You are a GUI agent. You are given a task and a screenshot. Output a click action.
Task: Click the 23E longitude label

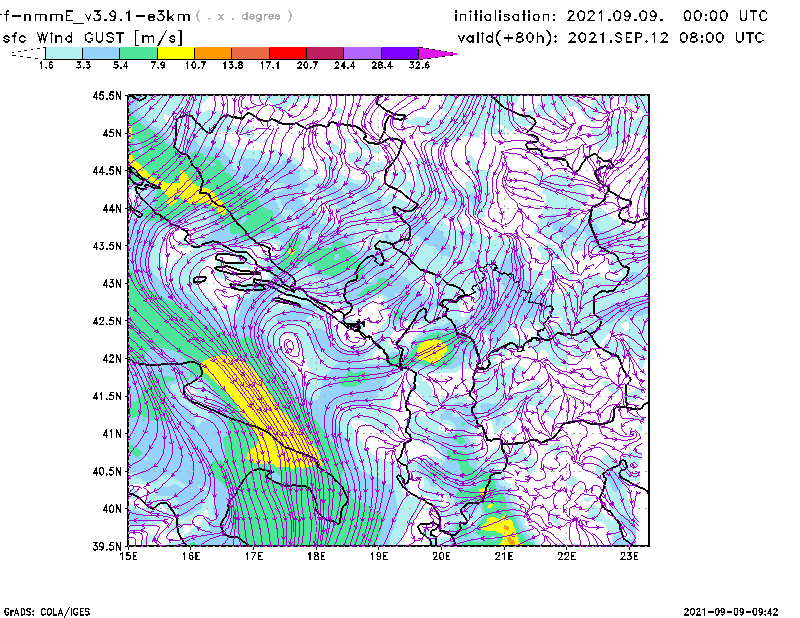tap(629, 556)
